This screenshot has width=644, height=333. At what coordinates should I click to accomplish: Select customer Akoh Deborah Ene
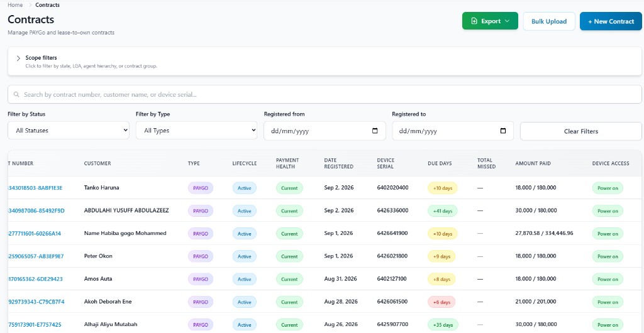(x=108, y=302)
